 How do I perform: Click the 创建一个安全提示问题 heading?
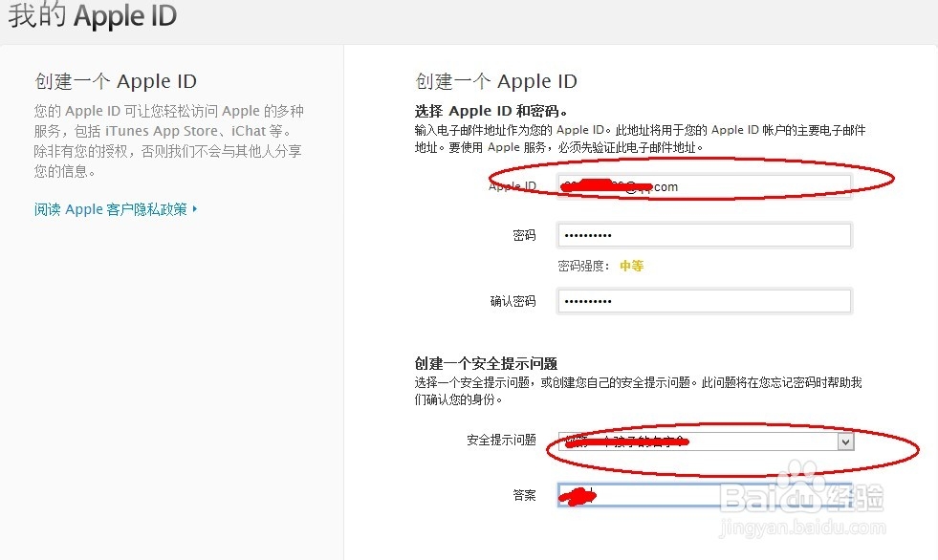487,363
